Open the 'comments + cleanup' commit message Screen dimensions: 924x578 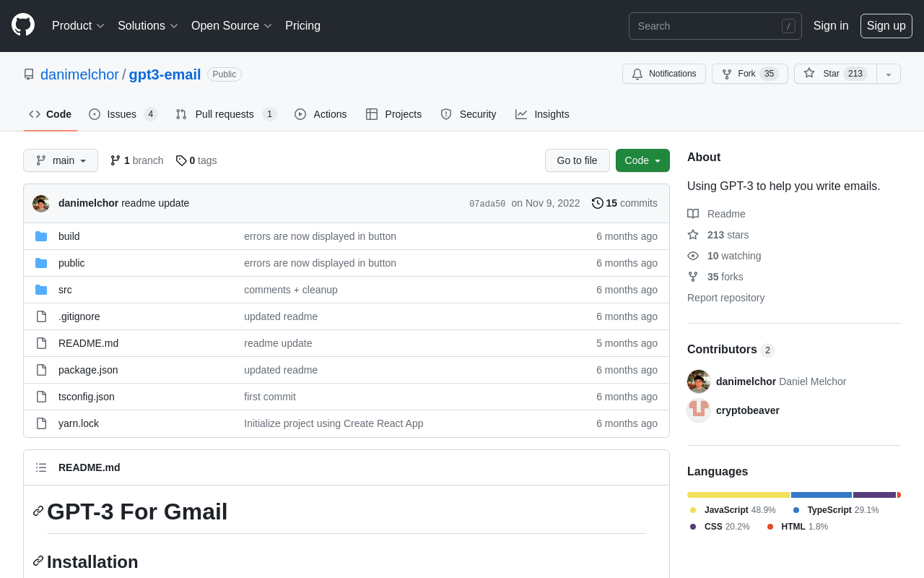tap(291, 290)
